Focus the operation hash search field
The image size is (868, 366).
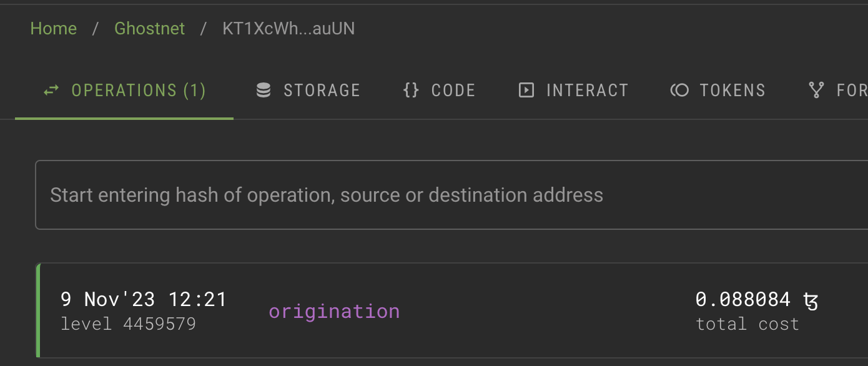tap(437, 195)
